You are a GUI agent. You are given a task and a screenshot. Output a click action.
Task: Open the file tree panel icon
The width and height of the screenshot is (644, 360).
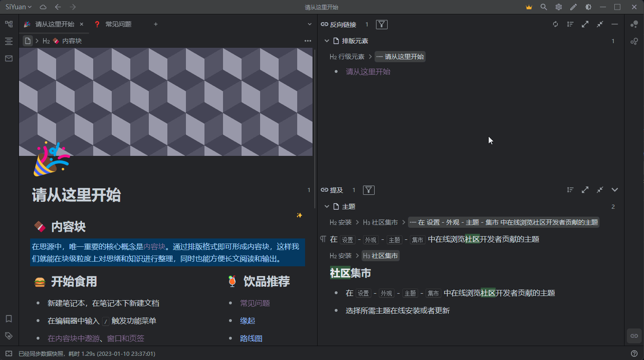point(9,24)
